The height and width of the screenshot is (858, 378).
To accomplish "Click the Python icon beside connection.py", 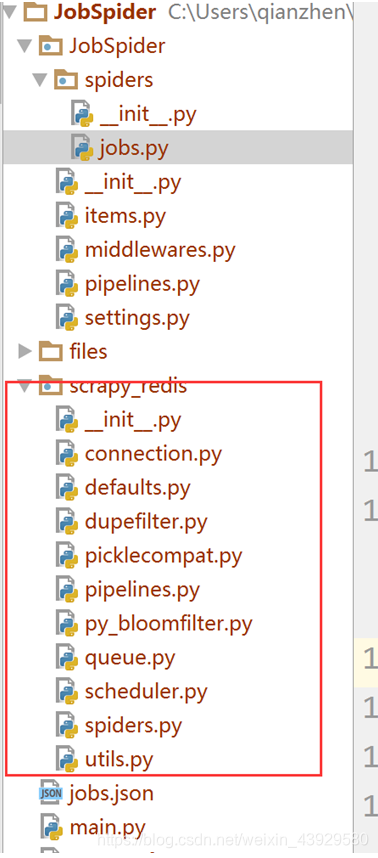I will pyautogui.click(x=67, y=454).
